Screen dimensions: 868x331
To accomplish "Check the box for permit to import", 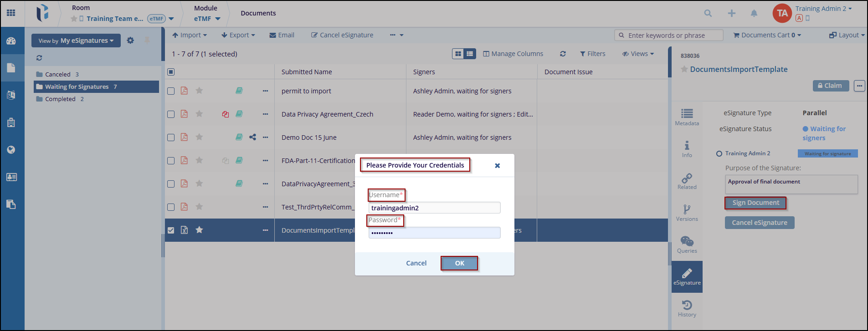I will (171, 91).
